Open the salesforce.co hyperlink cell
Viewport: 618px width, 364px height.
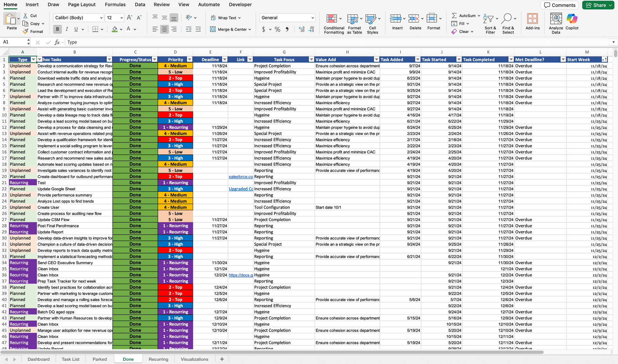[240, 177]
